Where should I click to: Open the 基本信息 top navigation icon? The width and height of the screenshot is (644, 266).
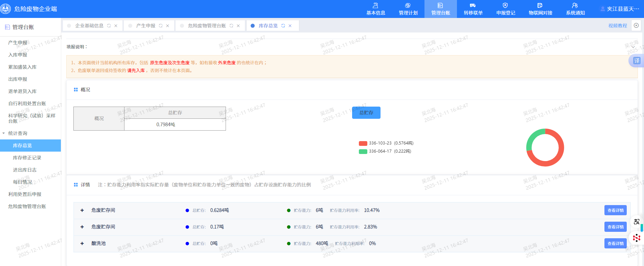click(375, 6)
